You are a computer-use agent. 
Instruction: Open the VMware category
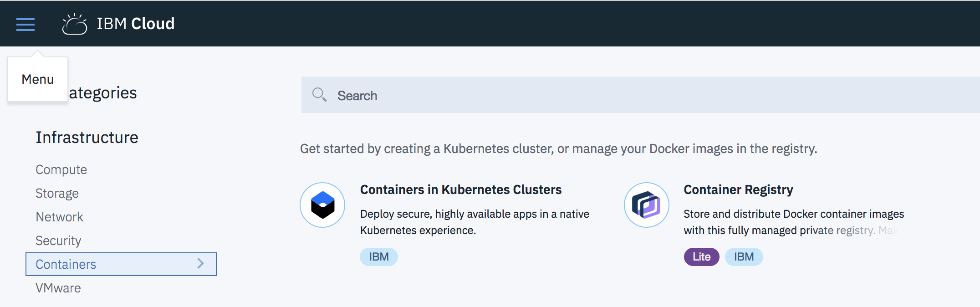(58, 288)
